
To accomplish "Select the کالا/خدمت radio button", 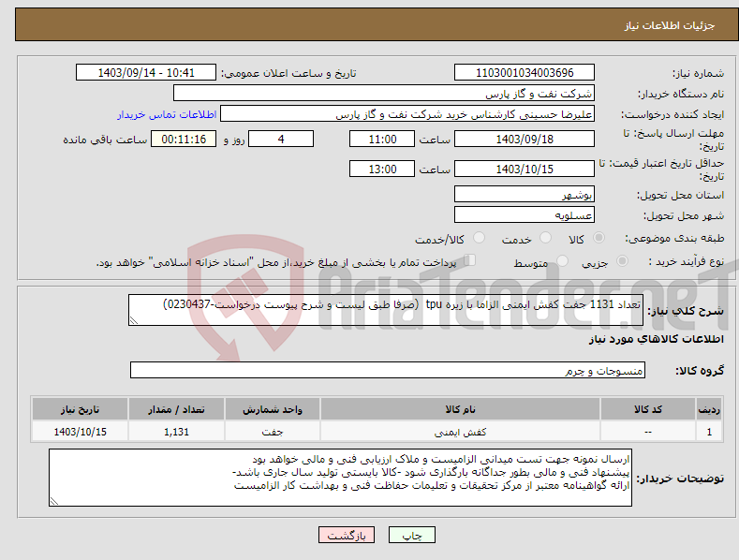I will click(479, 238).
